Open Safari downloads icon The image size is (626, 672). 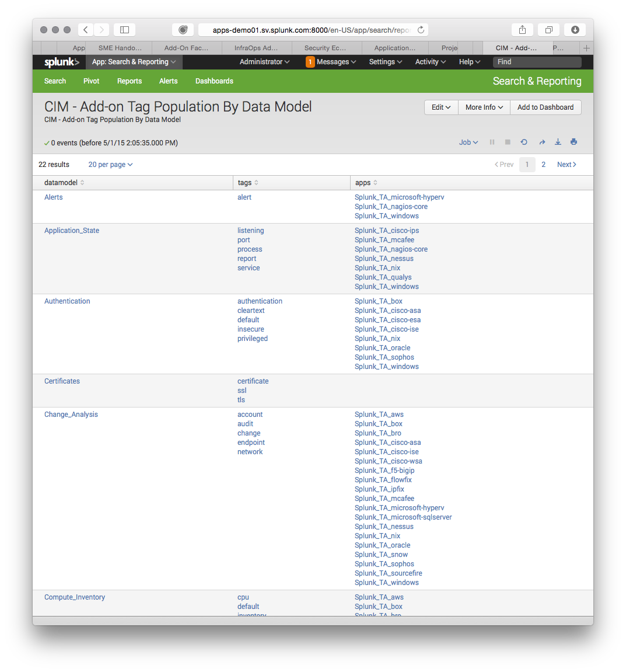coord(575,30)
